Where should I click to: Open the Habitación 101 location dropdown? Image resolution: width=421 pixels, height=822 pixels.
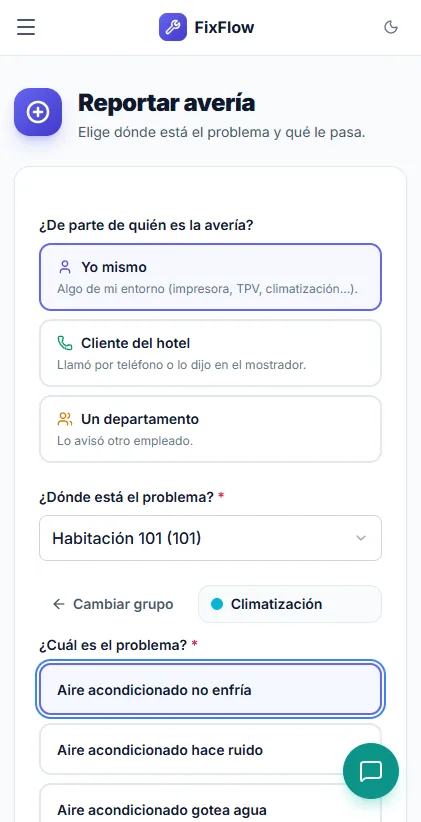point(210,538)
